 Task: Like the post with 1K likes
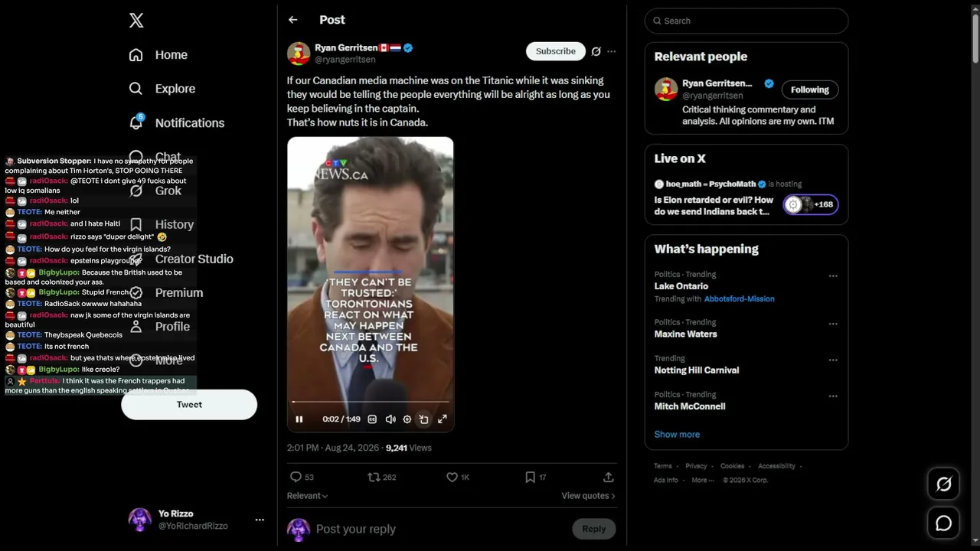coord(452,477)
